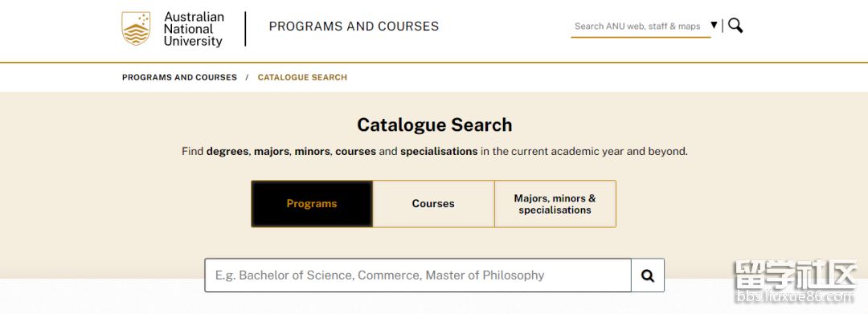Select the Programs tab

(x=312, y=203)
